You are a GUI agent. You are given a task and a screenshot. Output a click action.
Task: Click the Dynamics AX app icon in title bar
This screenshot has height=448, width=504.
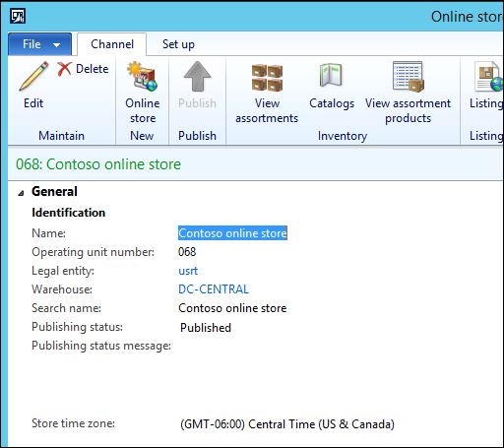pyautogui.click(x=18, y=16)
